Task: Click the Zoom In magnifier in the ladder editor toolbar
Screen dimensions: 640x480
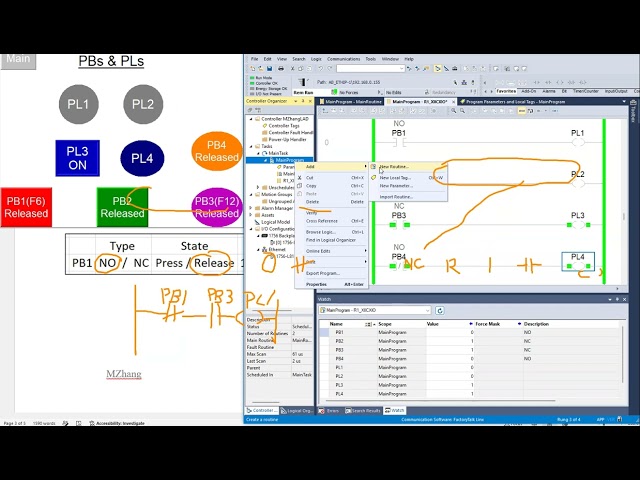Action: click(453, 111)
